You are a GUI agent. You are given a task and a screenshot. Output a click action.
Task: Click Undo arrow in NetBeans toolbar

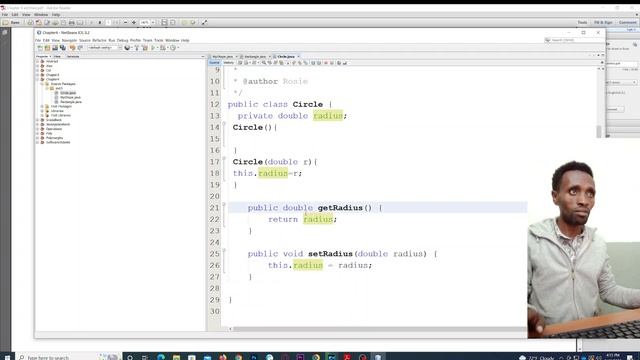73,48
